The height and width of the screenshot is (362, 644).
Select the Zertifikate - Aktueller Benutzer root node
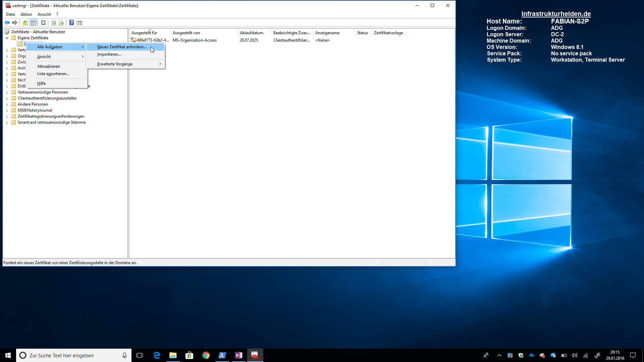coord(38,32)
